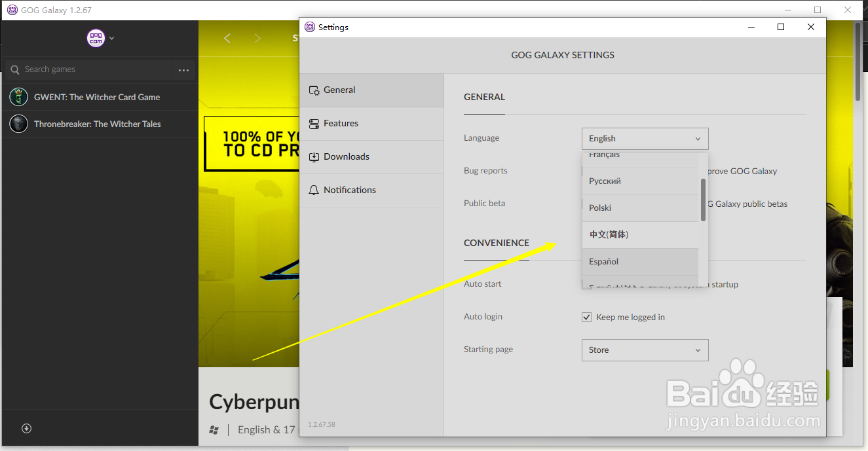Click the Notifications bell icon
Viewport: 868px width, 451px height.
point(314,190)
